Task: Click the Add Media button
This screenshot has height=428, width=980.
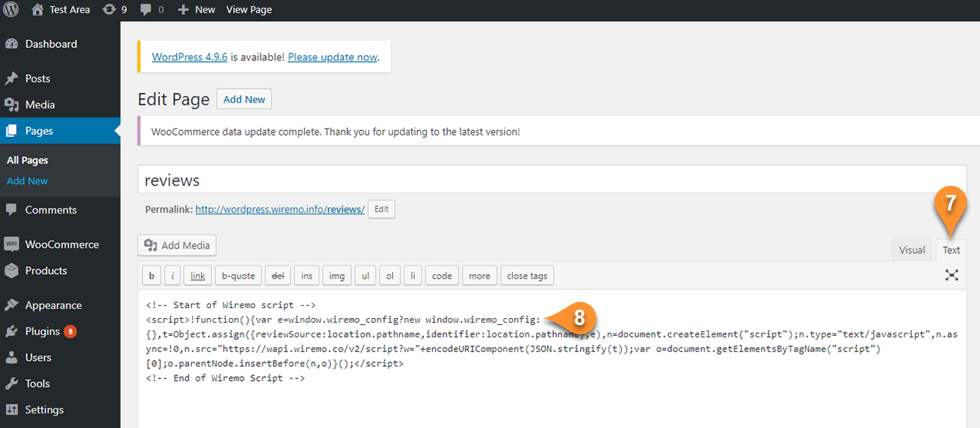Action: [x=177, y=245]
